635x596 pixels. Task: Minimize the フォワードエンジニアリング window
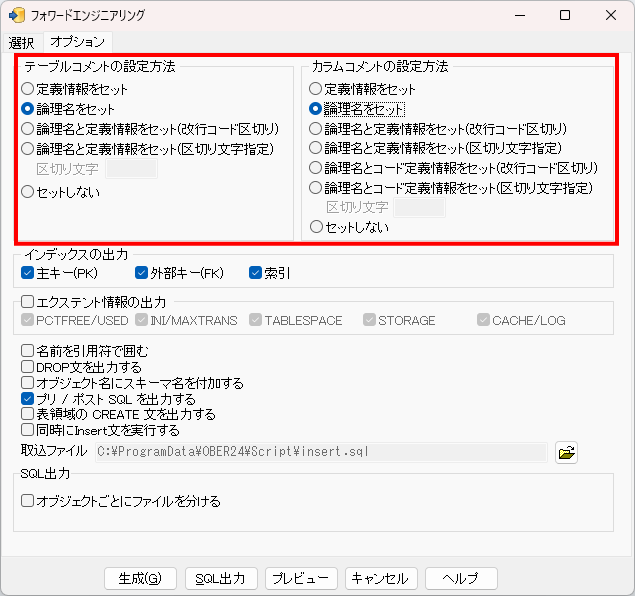[x=520, y=15]
